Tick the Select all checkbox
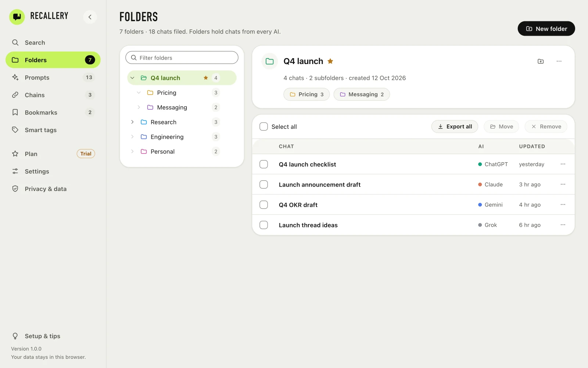 pos(263,127)
